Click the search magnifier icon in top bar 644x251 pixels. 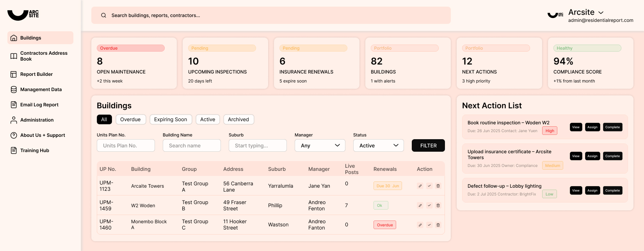pyautogui.click(x=103, y=15)
